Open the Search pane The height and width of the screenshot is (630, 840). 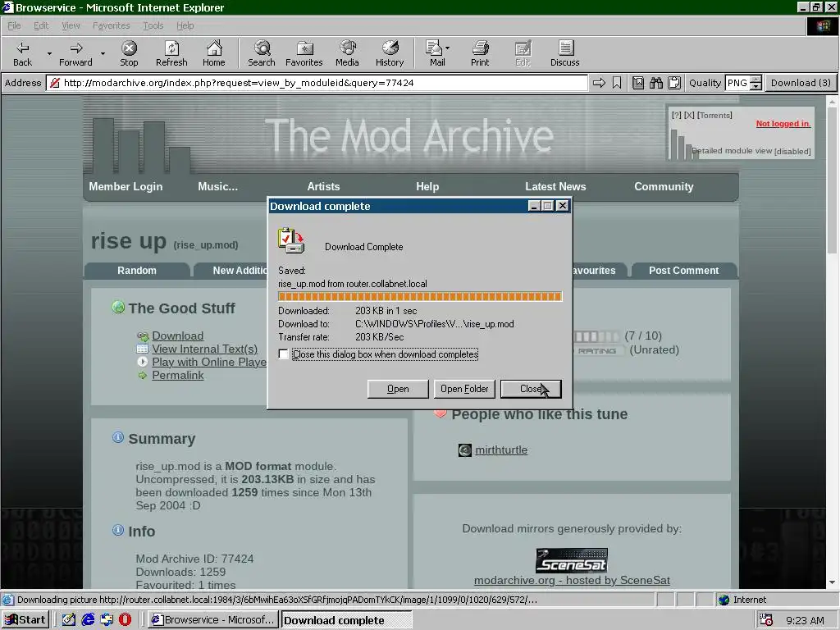[x=262, y=53]
